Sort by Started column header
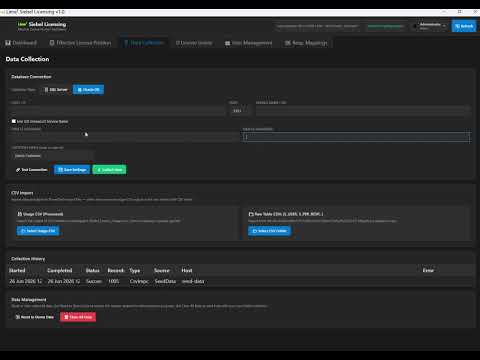This screenshot has width=480, height=360. [x=17, y=270]
